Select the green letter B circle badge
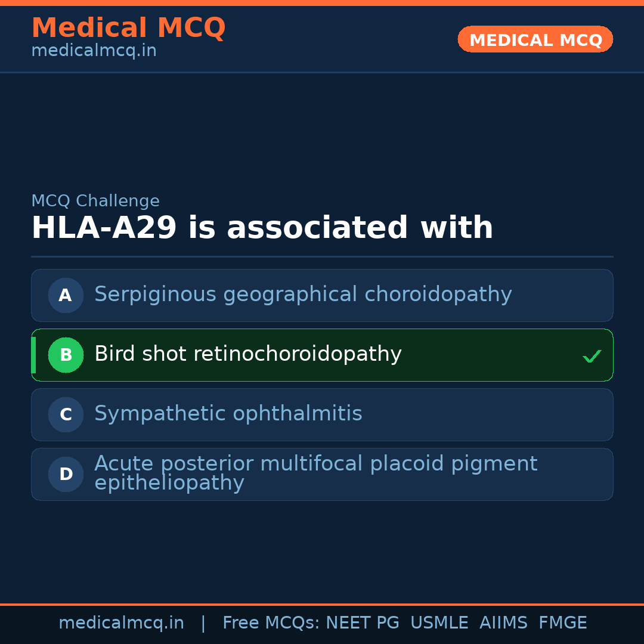 [66, 355]
